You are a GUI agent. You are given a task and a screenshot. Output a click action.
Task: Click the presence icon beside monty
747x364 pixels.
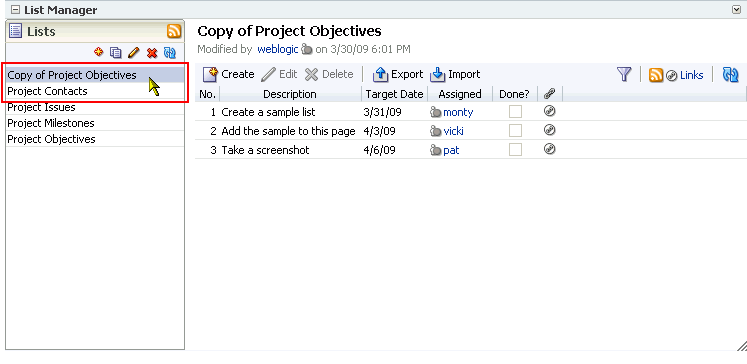(435, 112)
